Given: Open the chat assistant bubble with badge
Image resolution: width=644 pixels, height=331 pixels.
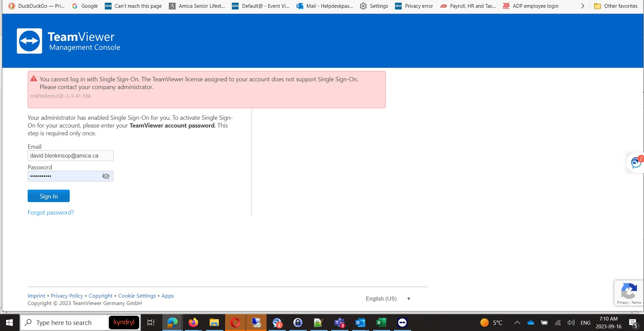Looking at the screenshot, I should [636, 163].
